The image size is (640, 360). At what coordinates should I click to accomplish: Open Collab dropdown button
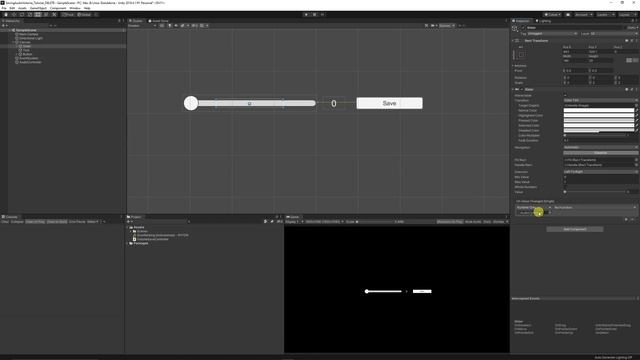552,15
